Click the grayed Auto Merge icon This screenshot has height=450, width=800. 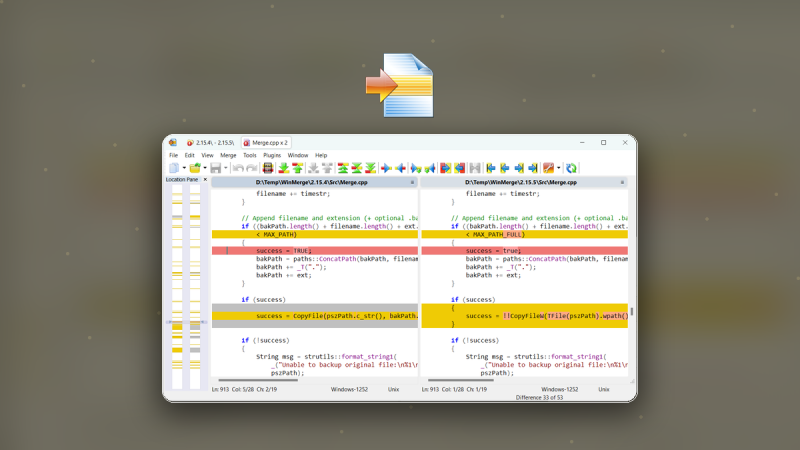pyautogui.click(x=475, y=168)
